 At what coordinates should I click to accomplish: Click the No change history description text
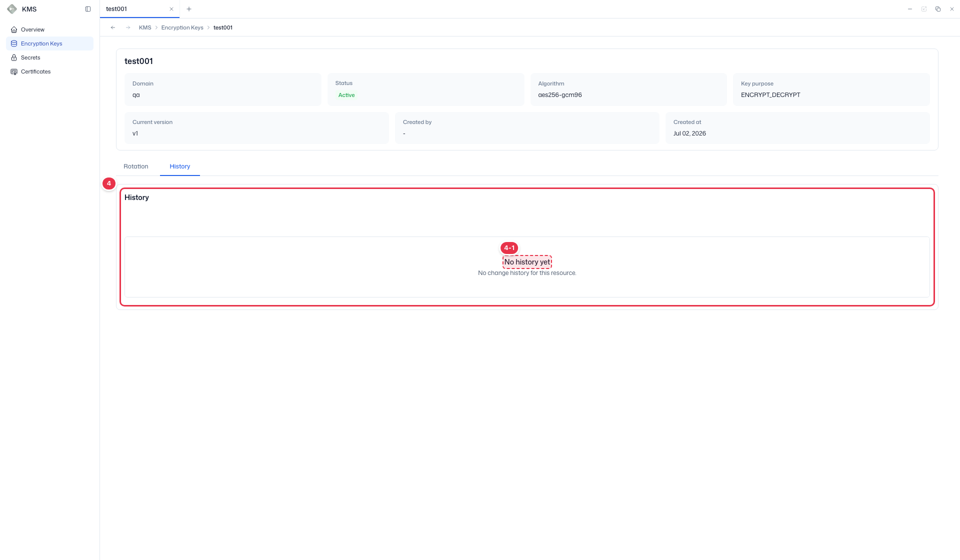[x=527, y=273]
